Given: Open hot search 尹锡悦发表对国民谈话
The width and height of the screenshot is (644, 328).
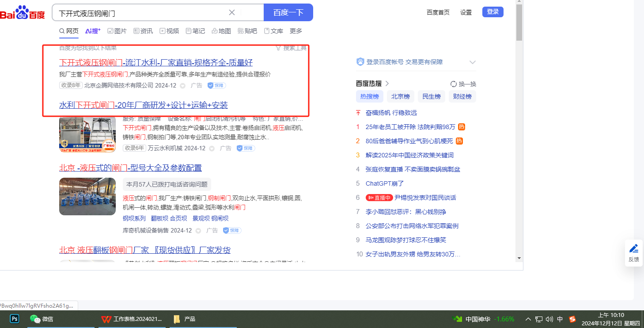Looking at the screenshot, I should (425, 198).
